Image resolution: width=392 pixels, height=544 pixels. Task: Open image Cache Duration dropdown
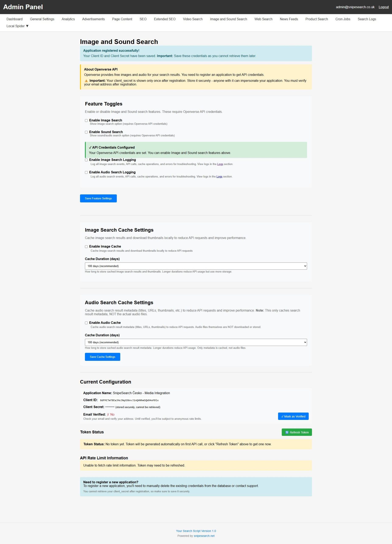(x=196, y=266)
